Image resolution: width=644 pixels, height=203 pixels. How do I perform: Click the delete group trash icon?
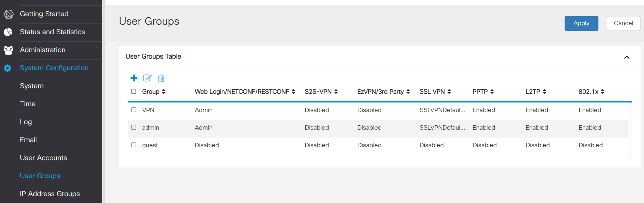pyautogui.click(x=161, y=78)
